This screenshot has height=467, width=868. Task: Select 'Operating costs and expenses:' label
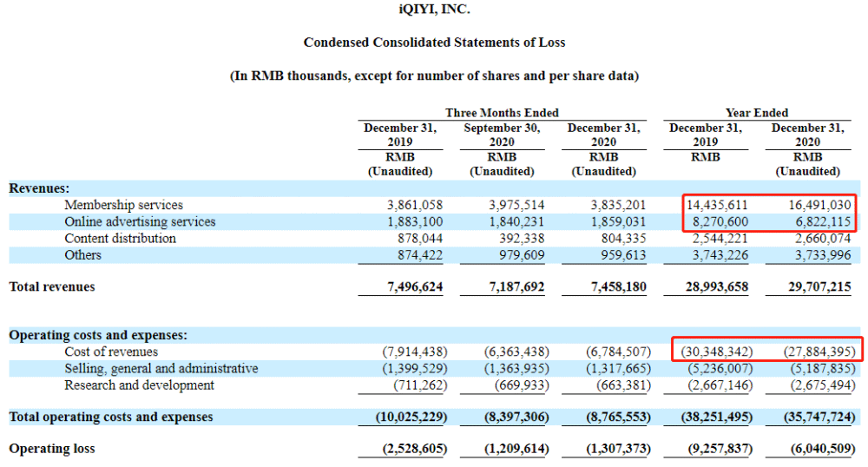click(x=98, y=335)
